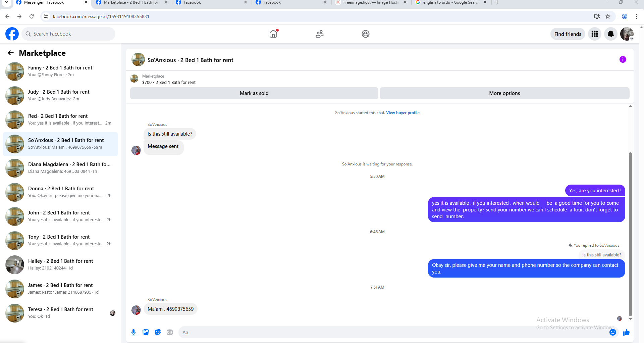Click the $700 listing thumbnail under Marketplace
Screen dimensions: 644x343
tap(134, 79)
